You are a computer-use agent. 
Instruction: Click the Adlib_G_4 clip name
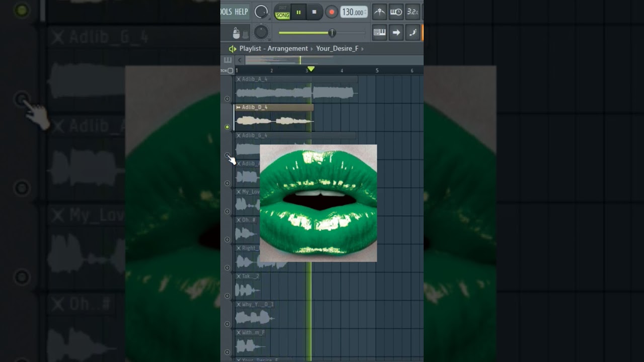pyautogui.click(x=255, y=135)
